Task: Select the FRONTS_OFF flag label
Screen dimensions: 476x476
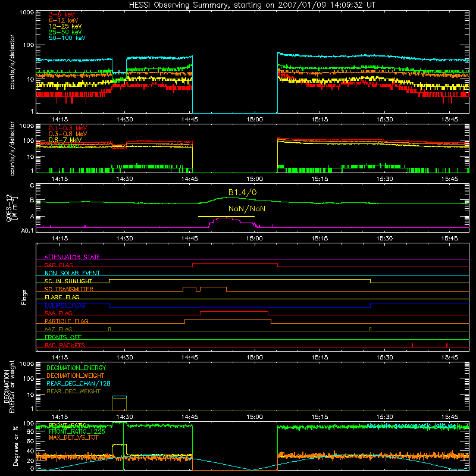Action: point(63,337)
